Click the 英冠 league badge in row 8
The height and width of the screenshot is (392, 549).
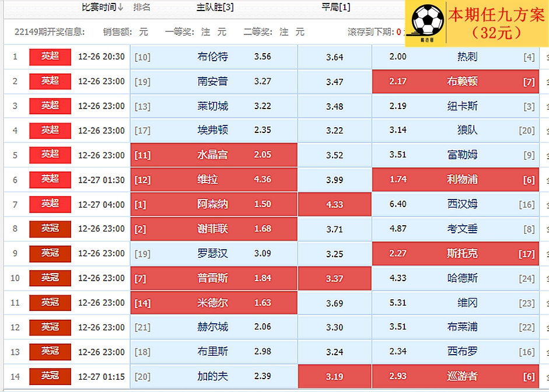pyautogui.click(x=50, y=229)
